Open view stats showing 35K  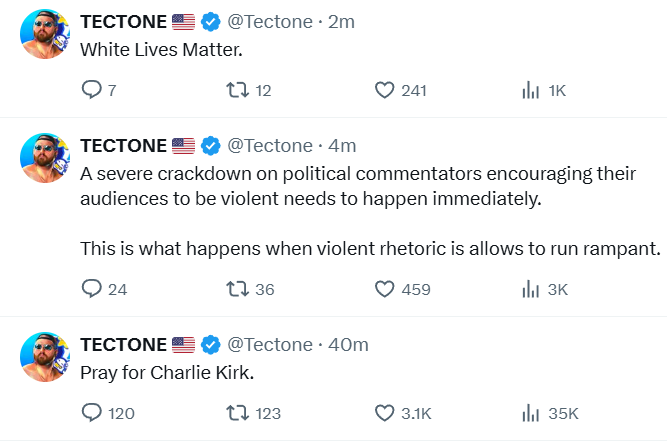[x=531, y=413]
